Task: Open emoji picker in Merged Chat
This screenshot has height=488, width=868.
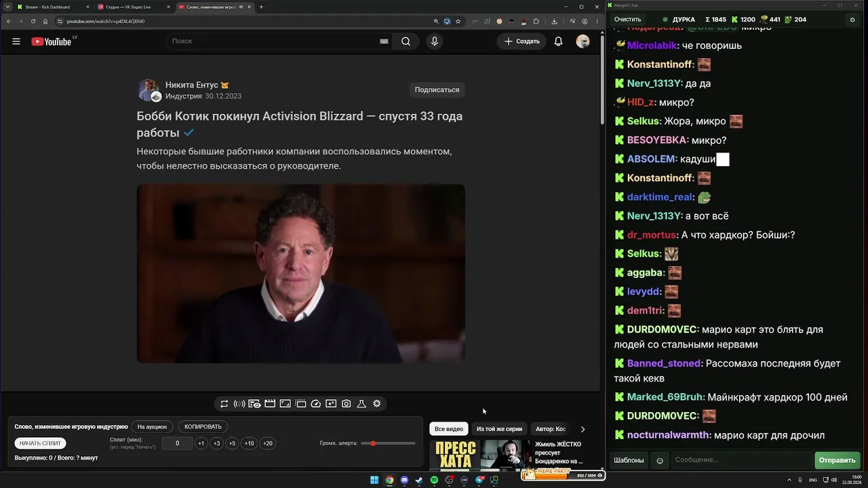Action: (x=660, y=460)
